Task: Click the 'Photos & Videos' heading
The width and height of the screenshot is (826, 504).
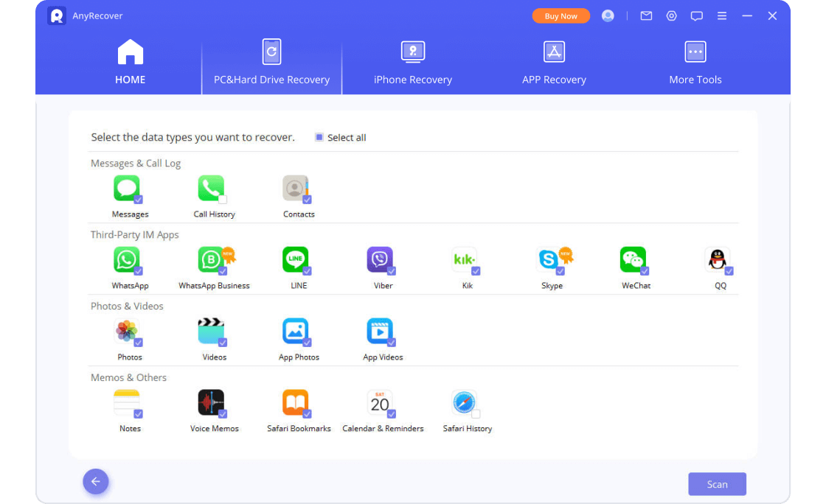Action: [x=127, y=307]
